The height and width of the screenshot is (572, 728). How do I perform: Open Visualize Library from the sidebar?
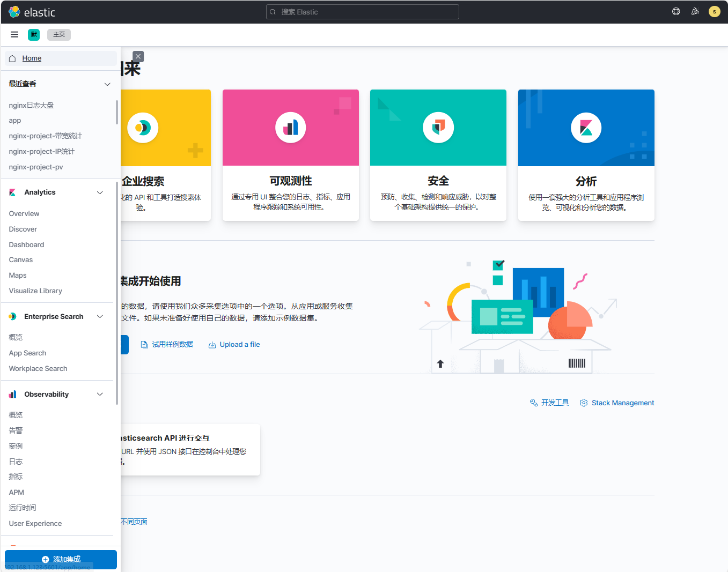35,291
